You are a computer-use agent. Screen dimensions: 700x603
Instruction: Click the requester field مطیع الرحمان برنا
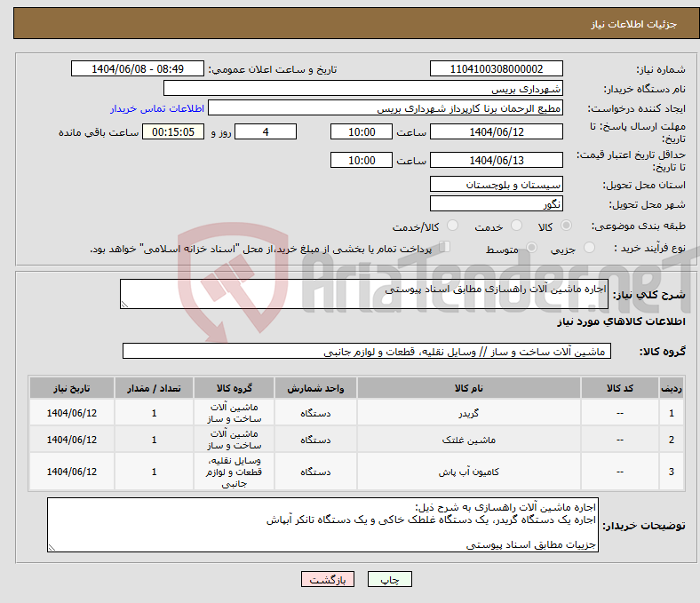click(386, 108)
